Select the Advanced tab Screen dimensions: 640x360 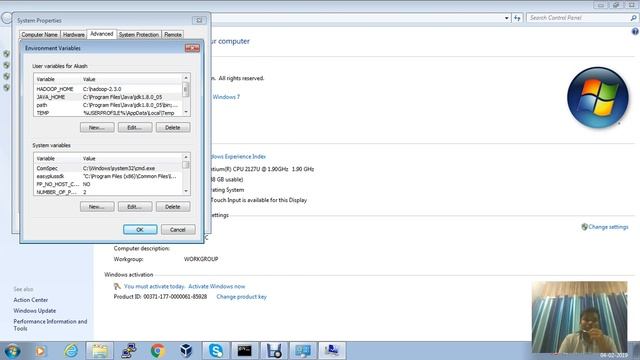[102, 34]
